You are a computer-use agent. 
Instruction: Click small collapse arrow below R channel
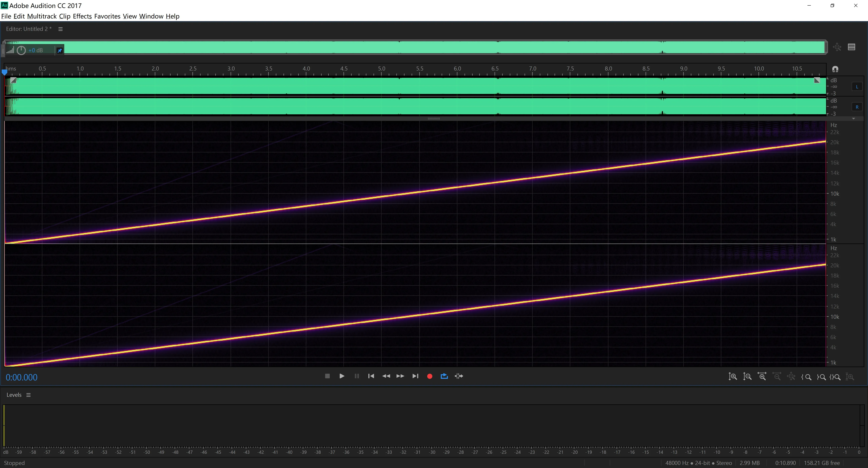click(x=854, y=119)
